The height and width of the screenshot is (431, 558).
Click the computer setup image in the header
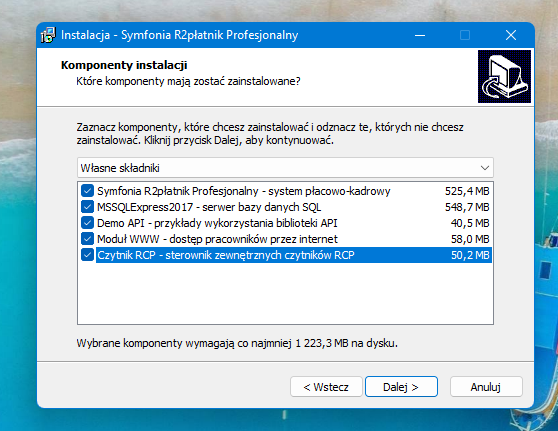point(504,77)
